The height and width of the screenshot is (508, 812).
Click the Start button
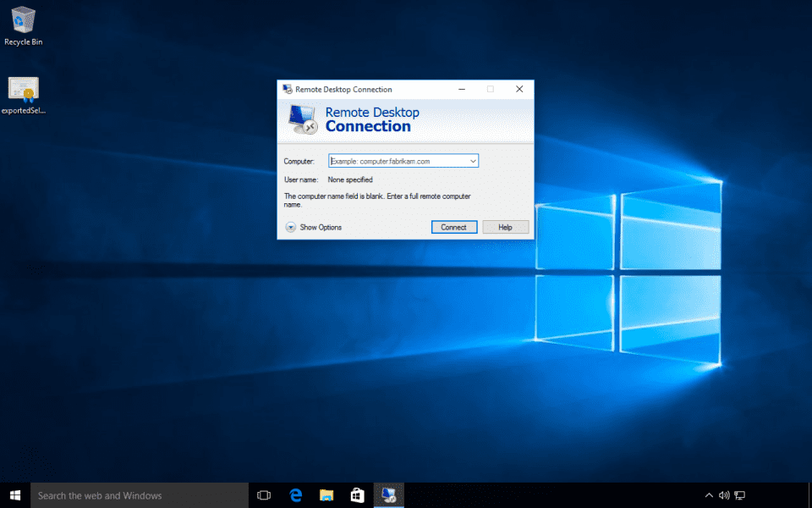tap(14, 494)
